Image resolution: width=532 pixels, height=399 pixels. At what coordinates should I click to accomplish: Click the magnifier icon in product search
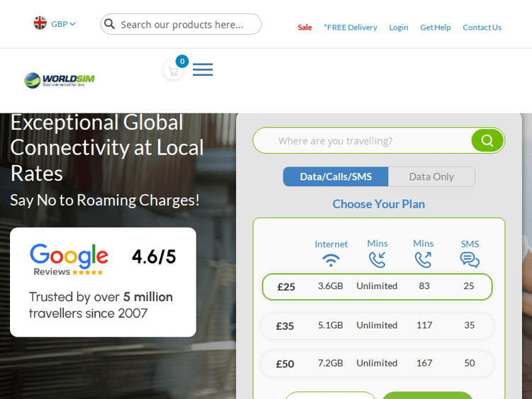110,24
